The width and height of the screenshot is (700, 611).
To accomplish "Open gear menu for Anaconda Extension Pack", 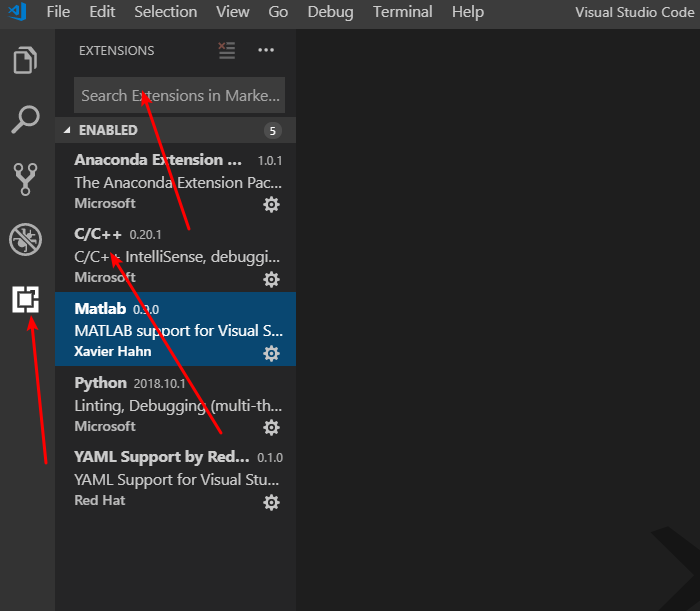I will tap(271, 205).
